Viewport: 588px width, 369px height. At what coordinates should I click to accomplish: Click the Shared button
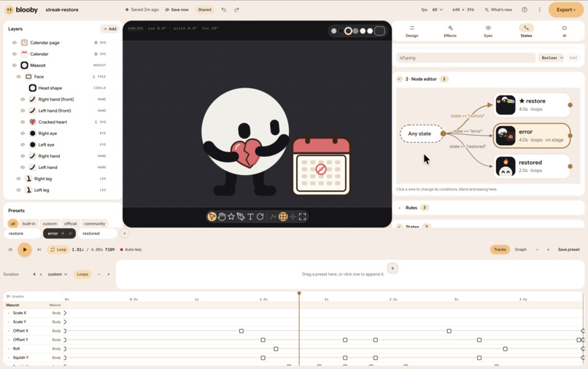(x=204, y=9)
